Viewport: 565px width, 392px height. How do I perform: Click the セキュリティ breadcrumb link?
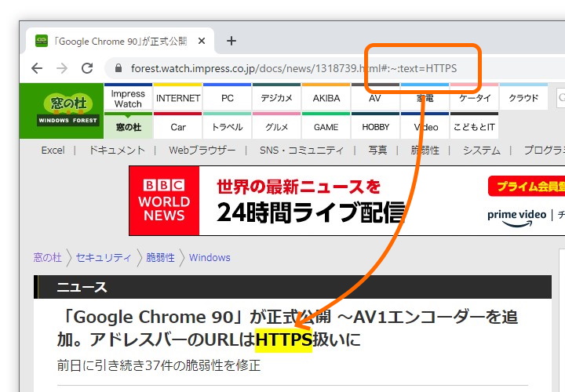coord(104,257)
